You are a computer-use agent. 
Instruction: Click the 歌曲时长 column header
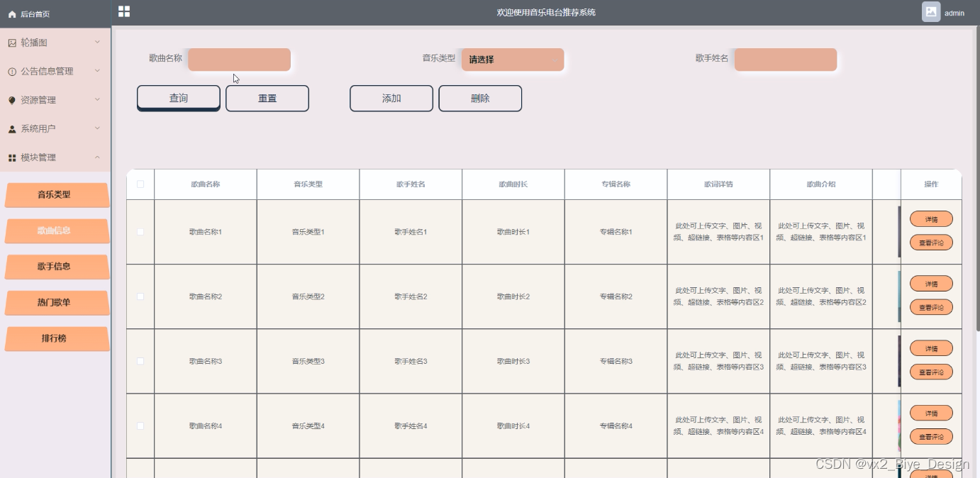click(513, 184)
